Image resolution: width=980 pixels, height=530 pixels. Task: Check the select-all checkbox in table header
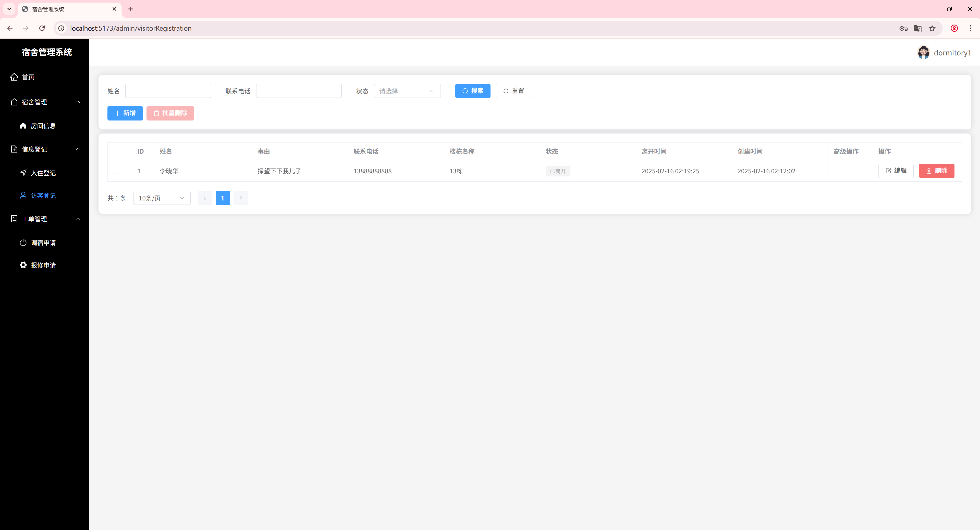point(116,151)
